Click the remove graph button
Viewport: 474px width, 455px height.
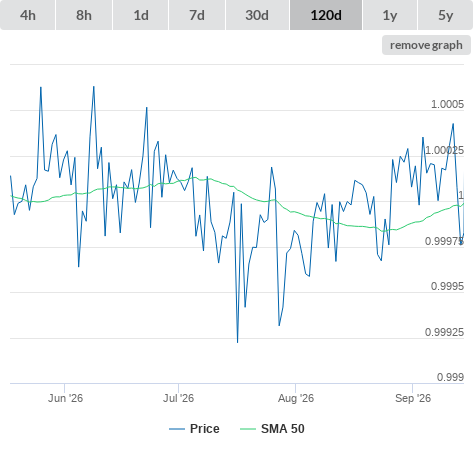[x=426, y=45]
